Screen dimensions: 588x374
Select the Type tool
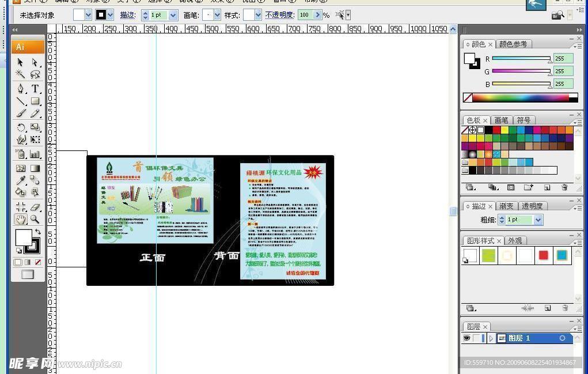pyautogui.click(x=35, y=89)
